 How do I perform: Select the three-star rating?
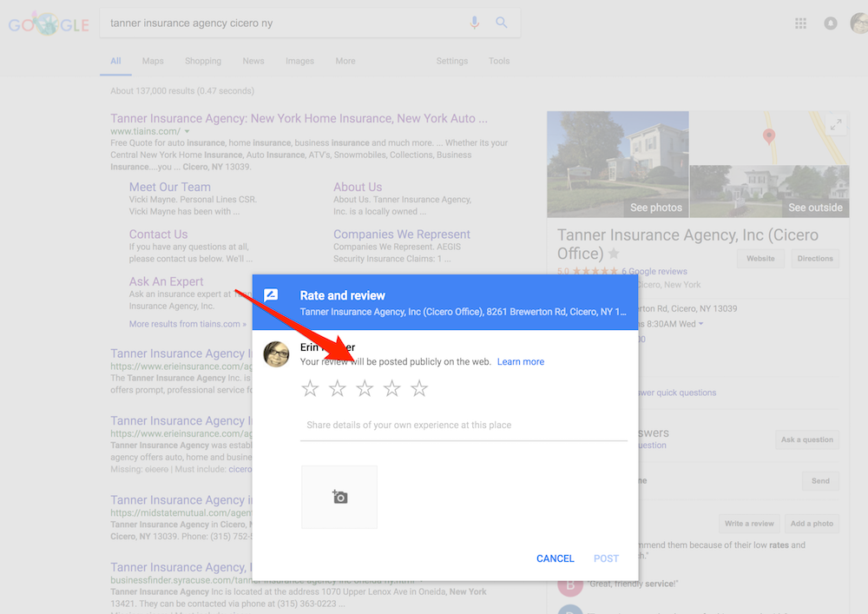click(365, 388)
